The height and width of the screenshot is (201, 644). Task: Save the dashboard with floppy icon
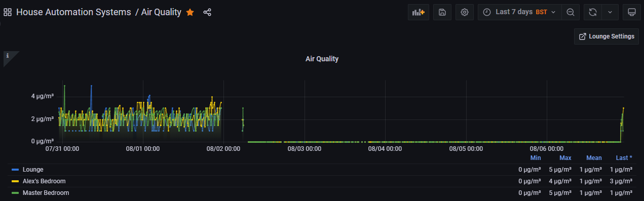(x=442, y=12)
